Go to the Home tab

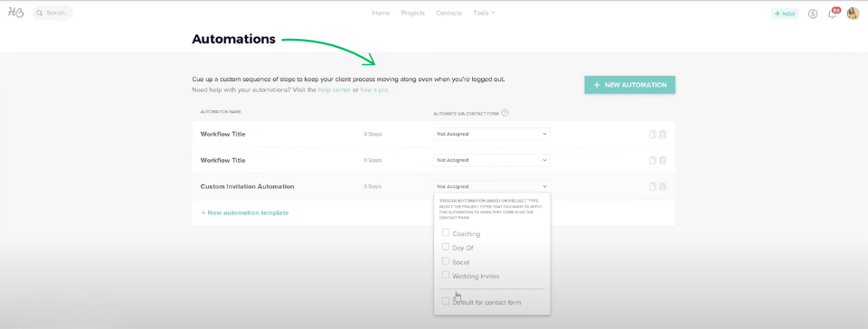(381, 13)
